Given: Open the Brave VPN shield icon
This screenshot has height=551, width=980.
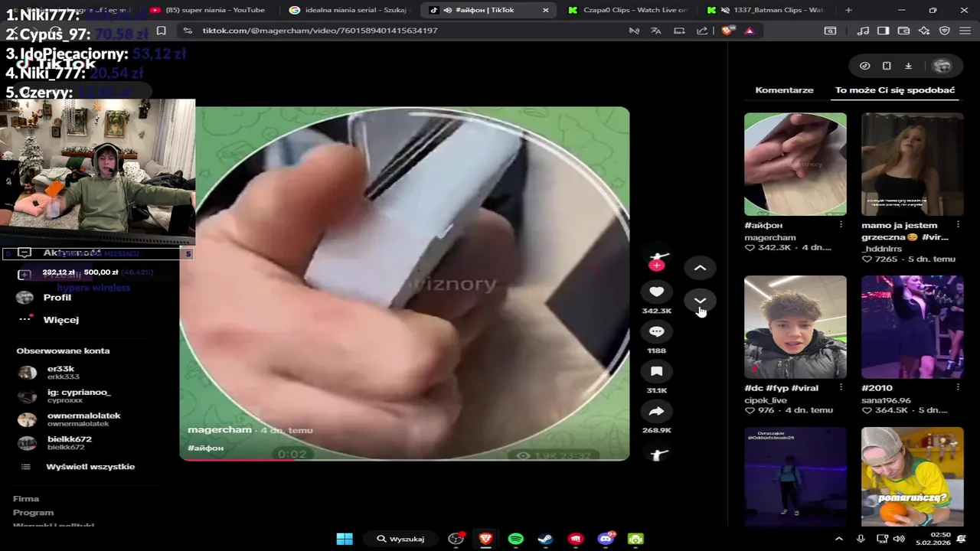Looking at the screenshot, I should point(945,31).
